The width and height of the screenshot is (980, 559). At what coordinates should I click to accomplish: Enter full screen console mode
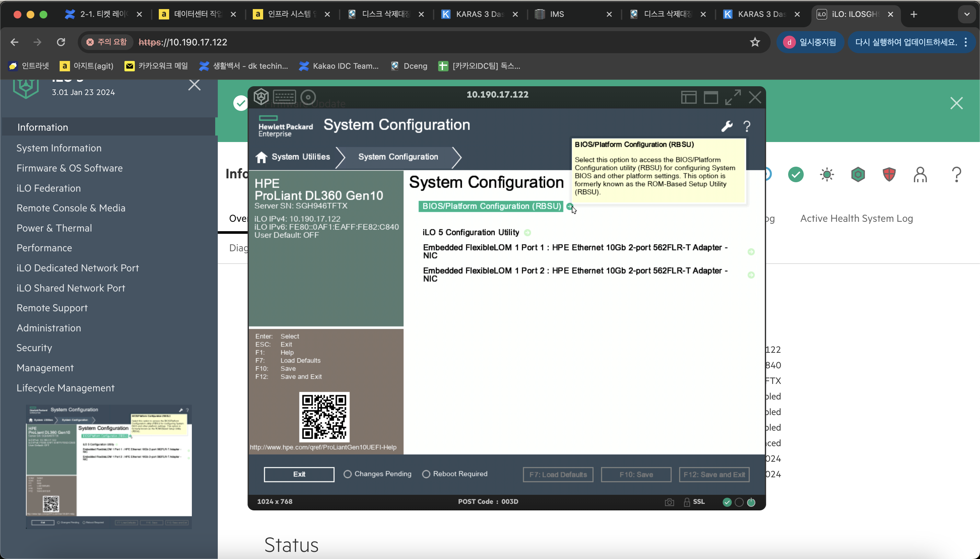(x=733, y=97)
